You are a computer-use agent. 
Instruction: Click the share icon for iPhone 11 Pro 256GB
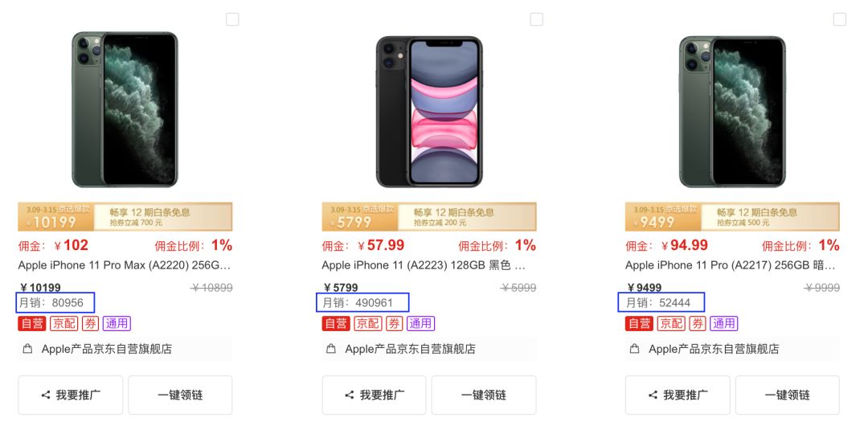click(653, 395)
